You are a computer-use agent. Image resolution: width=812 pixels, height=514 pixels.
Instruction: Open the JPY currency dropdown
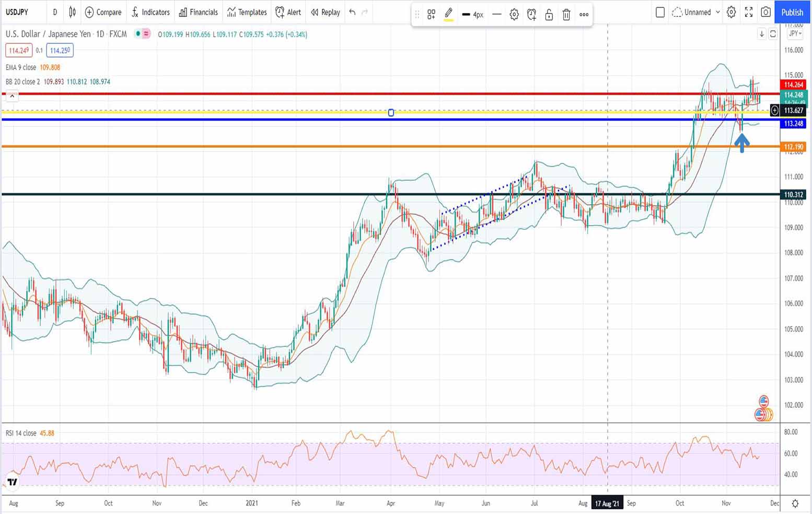(x=795, y=33)
